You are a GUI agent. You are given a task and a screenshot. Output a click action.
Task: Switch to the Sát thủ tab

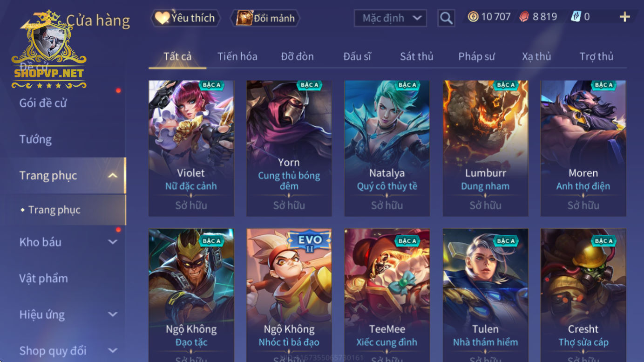416,56
